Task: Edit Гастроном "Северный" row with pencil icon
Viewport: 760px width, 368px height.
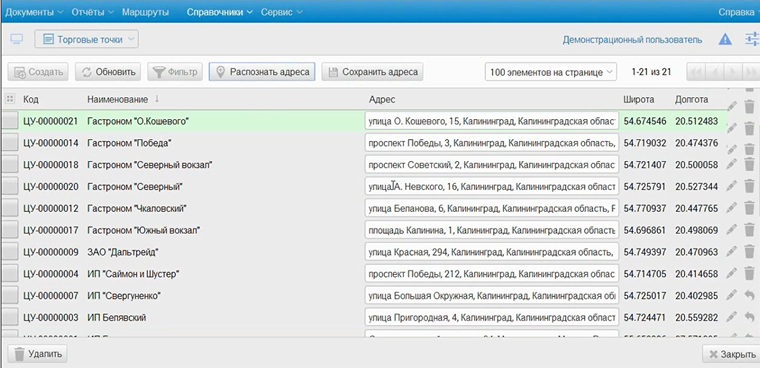Action: [x=731, y=186]
